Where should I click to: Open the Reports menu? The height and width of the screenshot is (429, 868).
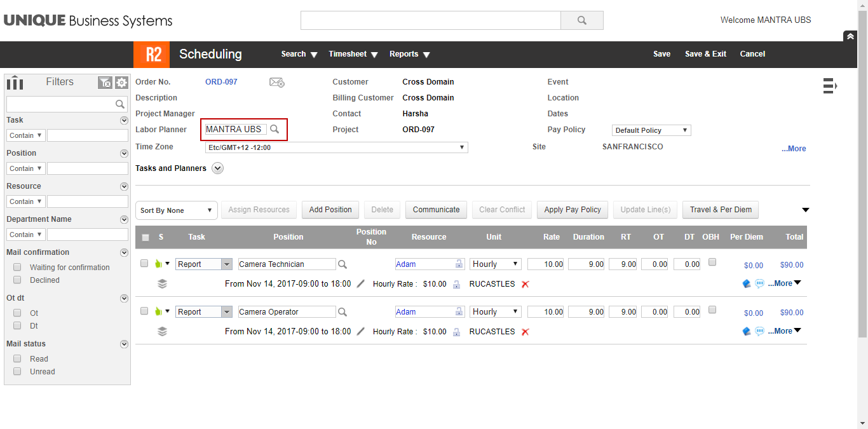[x=409, y=54]
